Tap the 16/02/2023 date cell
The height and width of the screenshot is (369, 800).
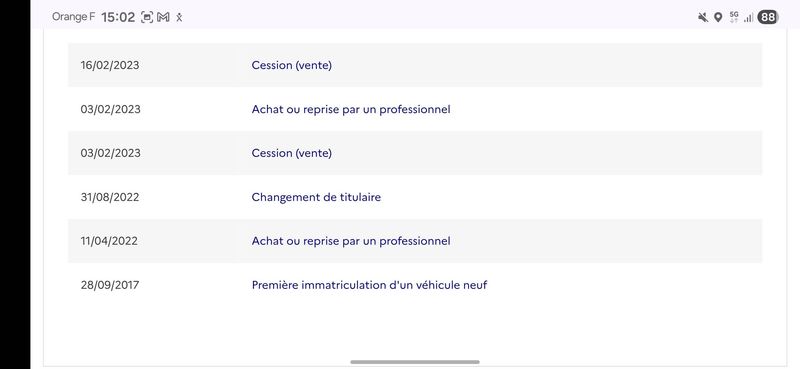[110, 65]
